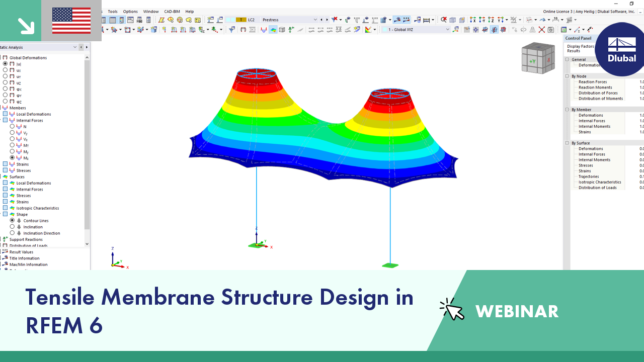Enable the Stresses checkbox under Members
Screen dimensions: 644x362
point(4,170)
